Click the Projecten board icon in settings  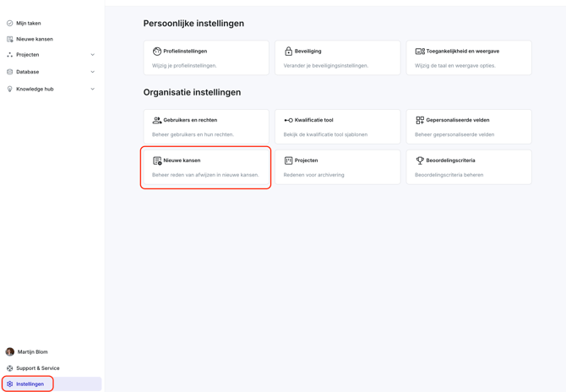288,161
